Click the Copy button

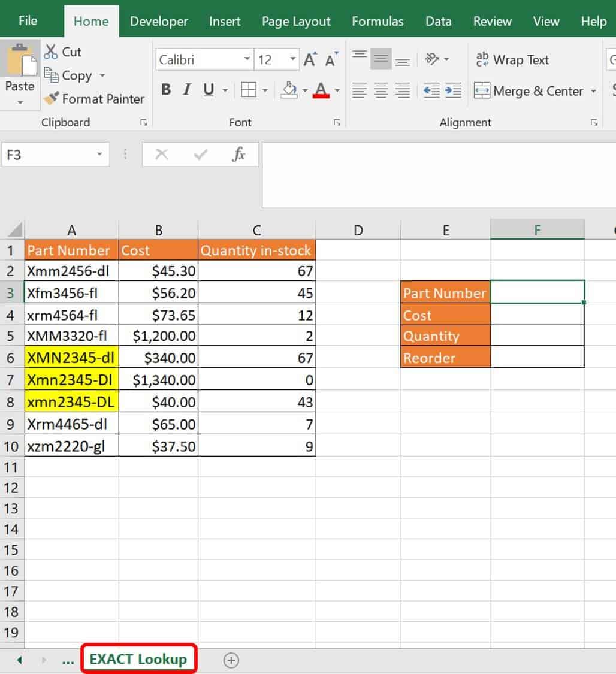click(x=69, y=75)
